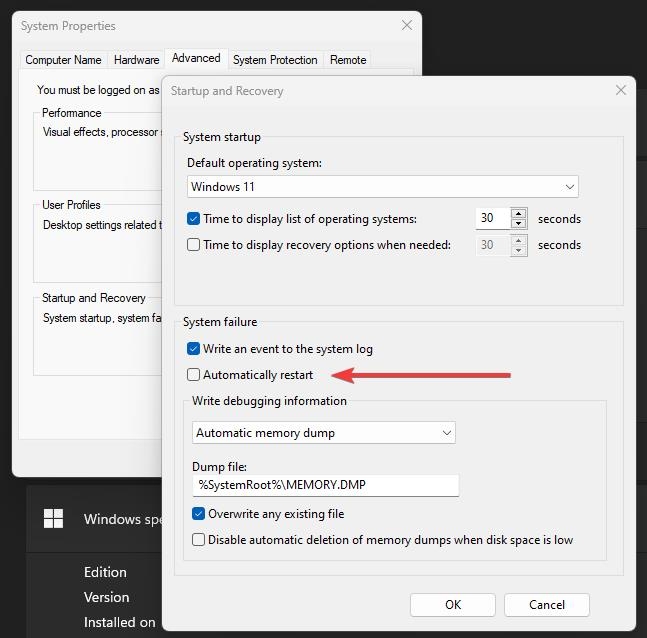
Task: Enable the Automatically restart checkbox
Action: click(x=193, y=375)
